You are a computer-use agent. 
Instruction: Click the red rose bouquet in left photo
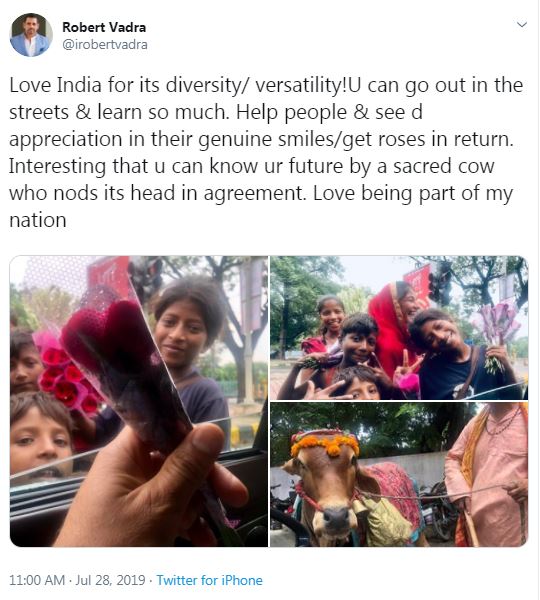point(67,377)
